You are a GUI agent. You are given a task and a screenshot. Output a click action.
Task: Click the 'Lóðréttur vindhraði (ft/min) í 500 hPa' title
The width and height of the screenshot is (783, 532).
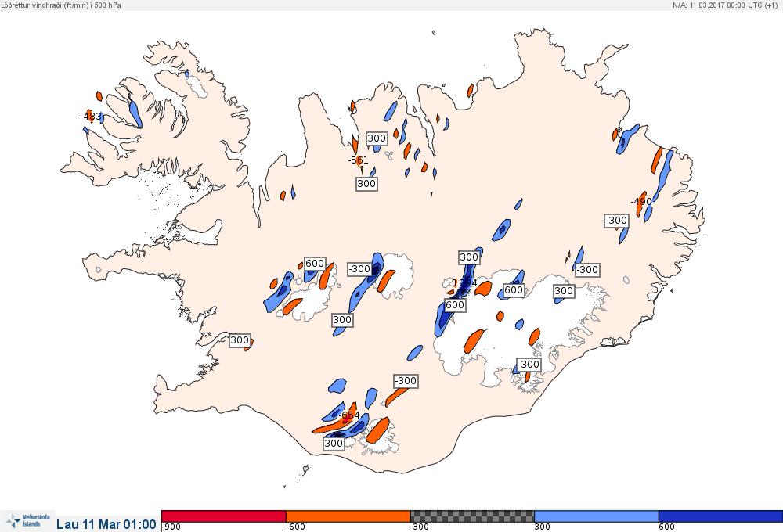[x=61, y=5]
